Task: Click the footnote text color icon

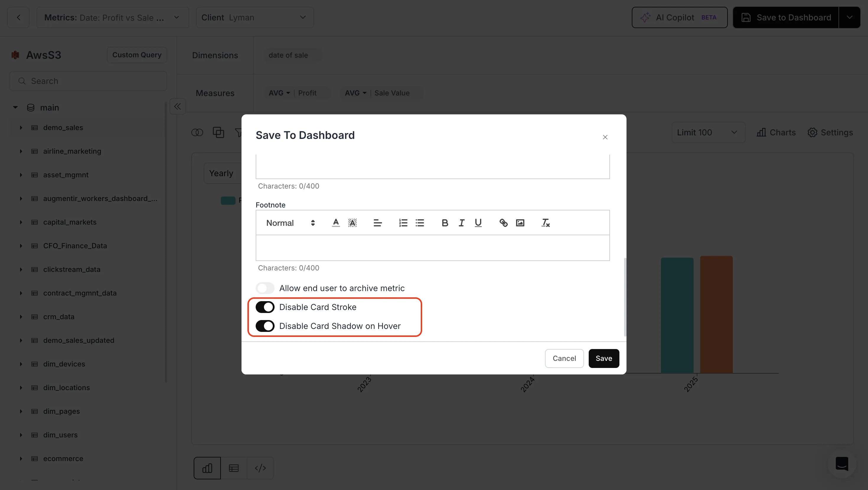Action: tap(336, 223)
